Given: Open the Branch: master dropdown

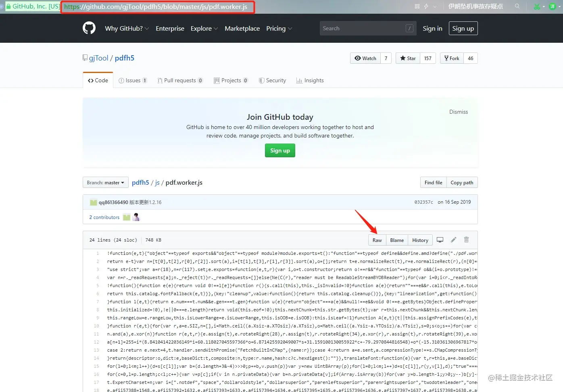Looking at the screenshot, I should (106, 182).
